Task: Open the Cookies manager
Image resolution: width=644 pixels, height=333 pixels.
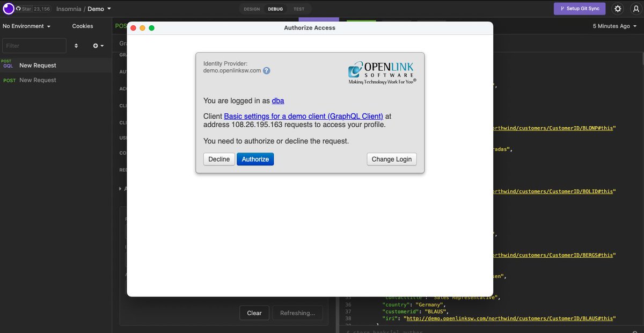Action: pos(83,26)
